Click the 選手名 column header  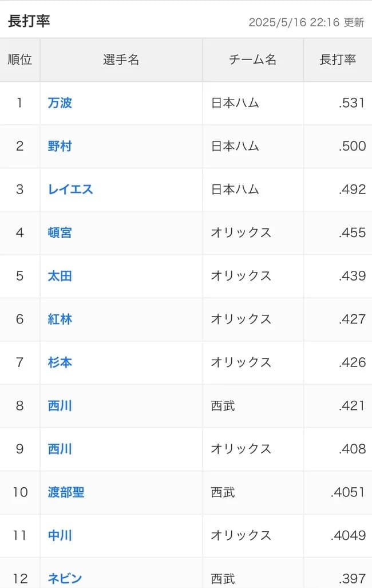coord(120,60)
